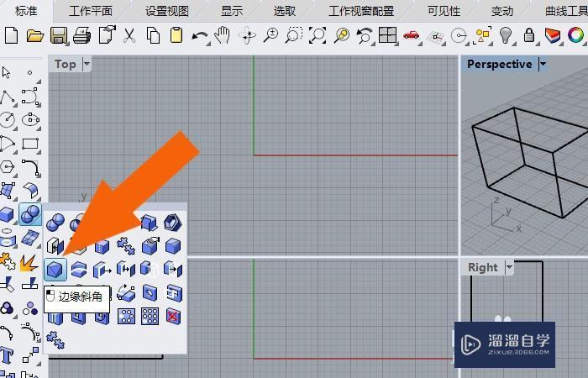Switch to the 选取 tab

click(x=284, y=11)
